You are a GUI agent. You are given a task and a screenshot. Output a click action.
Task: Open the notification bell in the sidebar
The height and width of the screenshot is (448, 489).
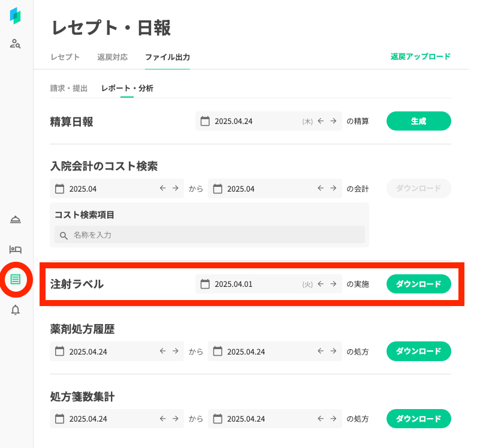pos(16,310)
